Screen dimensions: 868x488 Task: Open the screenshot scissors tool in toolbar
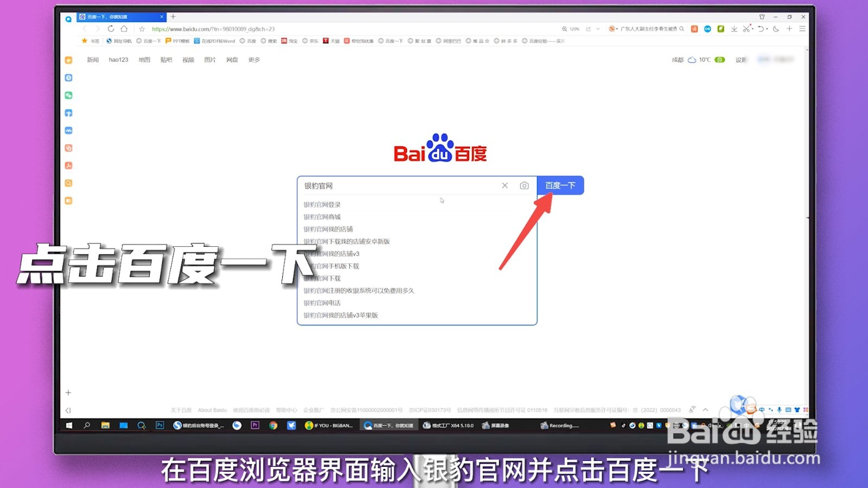[x=746, y=29]
